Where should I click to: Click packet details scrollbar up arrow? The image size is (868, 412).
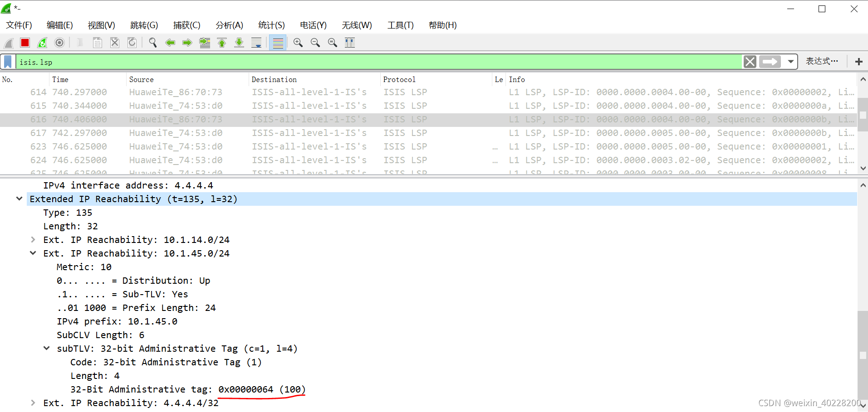pyautogui.click(x=863, y=185)
